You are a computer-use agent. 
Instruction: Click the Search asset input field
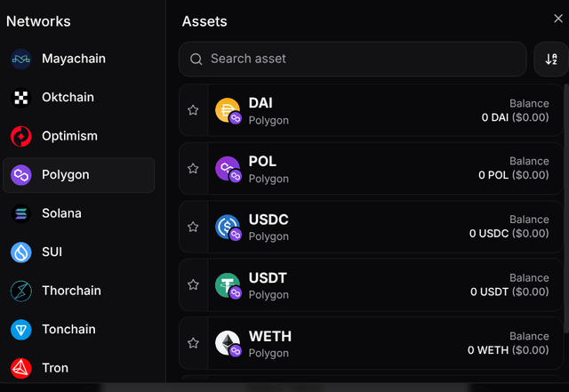click(x=351, y=60)
